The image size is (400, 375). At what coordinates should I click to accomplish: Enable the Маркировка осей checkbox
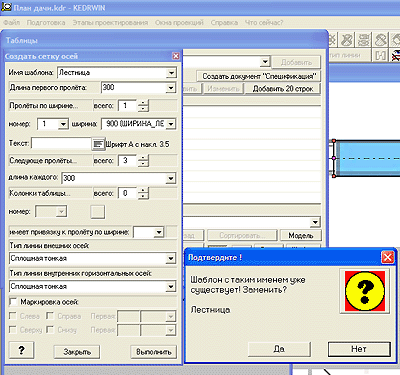click(14, 302)
